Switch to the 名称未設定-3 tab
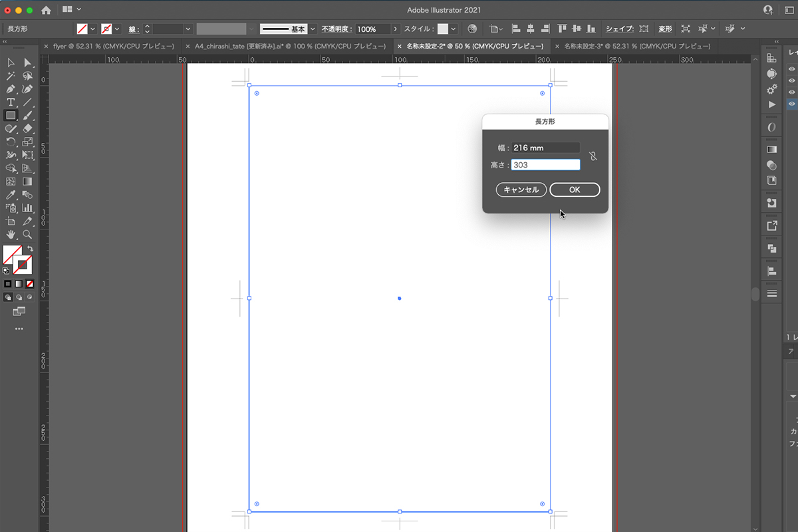 click(636, 47)
